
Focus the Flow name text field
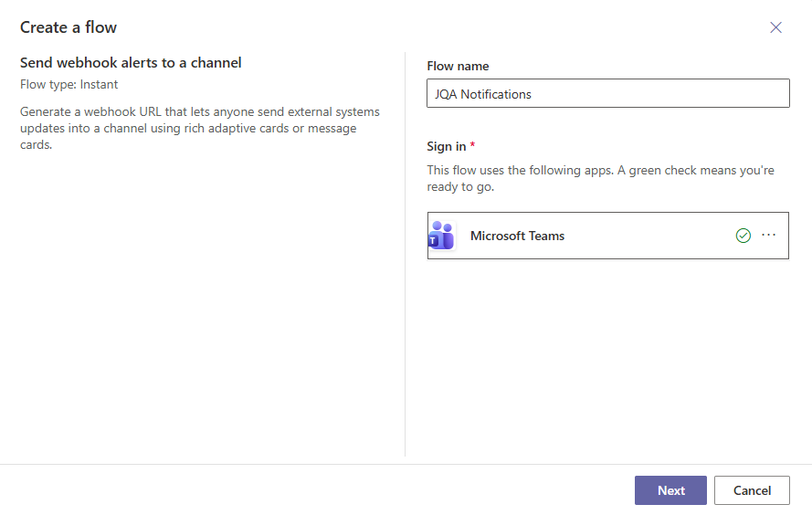click(x=607, y=93)
